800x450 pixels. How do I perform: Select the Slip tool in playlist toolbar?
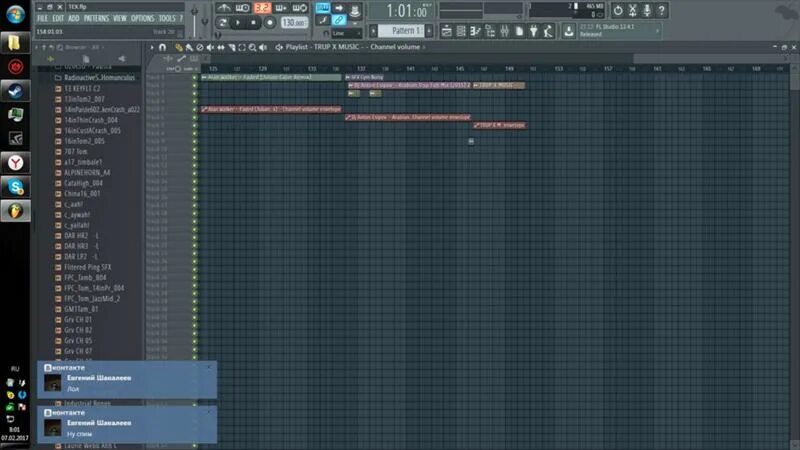221,47
